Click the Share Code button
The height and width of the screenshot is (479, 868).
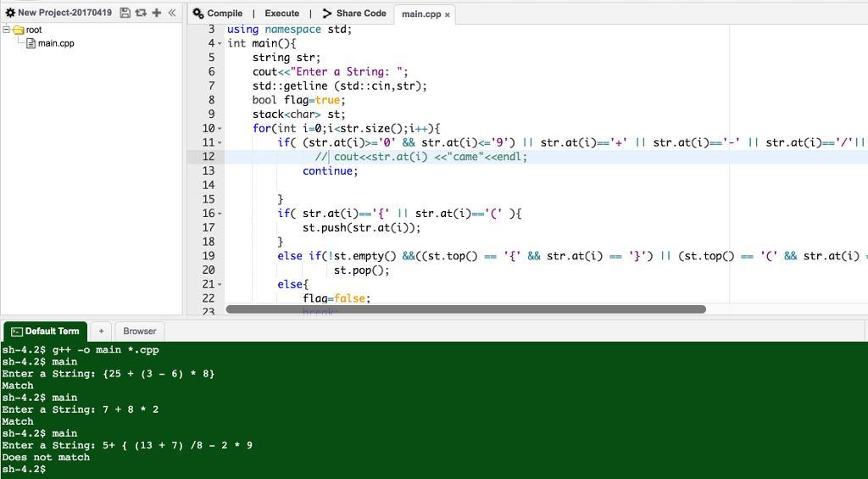[354, 14]
